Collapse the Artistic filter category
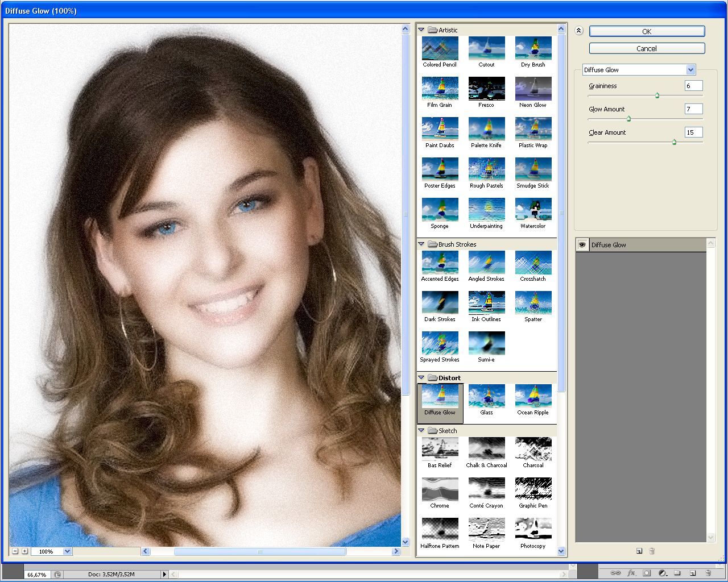 coord(421,30)
